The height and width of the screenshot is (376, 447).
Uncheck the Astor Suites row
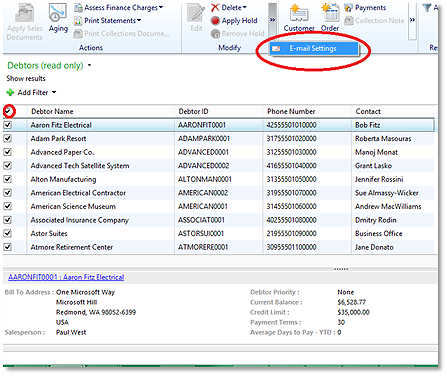(8, 233)
